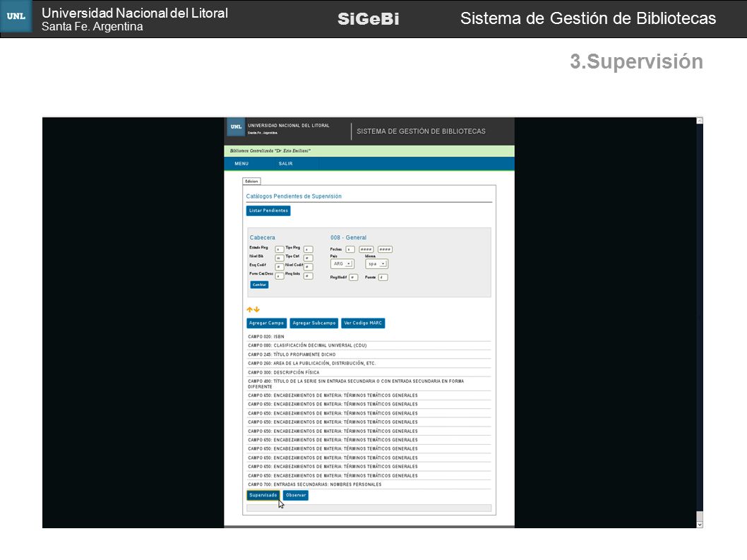Click the Req links input field

pyautogui.click(x=309, y=276)
